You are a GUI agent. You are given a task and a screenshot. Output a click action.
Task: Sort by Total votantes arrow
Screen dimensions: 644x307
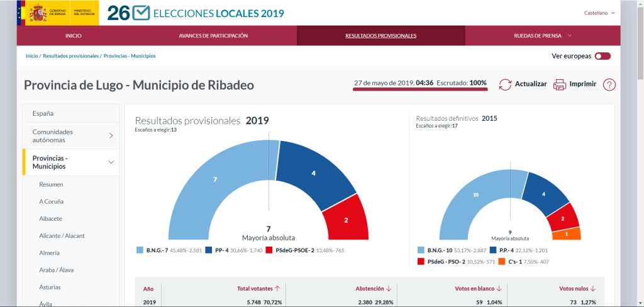(277, 288)
